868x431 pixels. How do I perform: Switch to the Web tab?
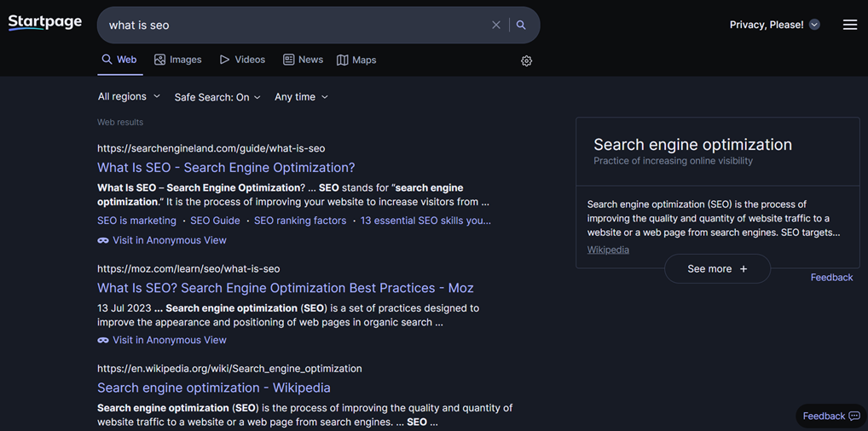(119, 60)
